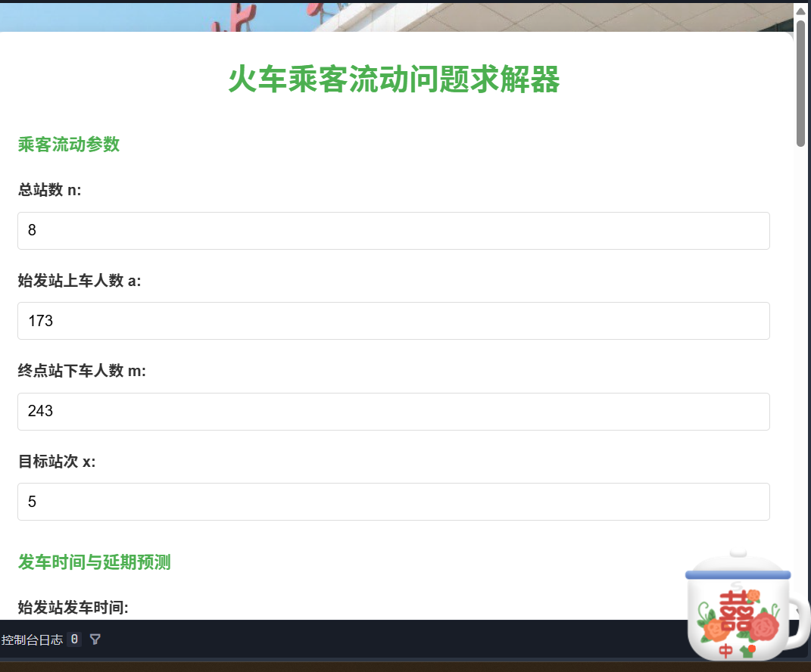811x672 pixels.
Task: Click the 发车时间与延期预测 section heading
Action: tap(94, 562)
